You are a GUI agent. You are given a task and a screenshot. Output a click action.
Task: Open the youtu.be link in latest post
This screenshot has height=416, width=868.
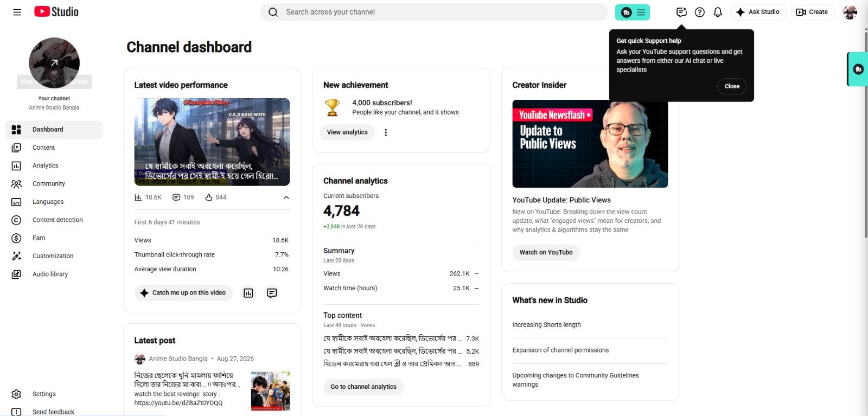[178, 403]
